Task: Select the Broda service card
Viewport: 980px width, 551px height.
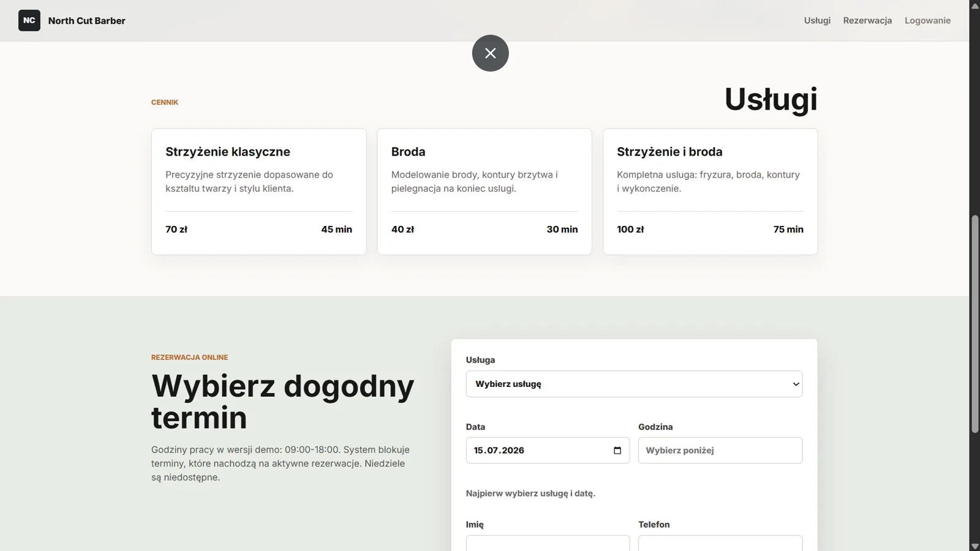Action: (x=484, y=192)
